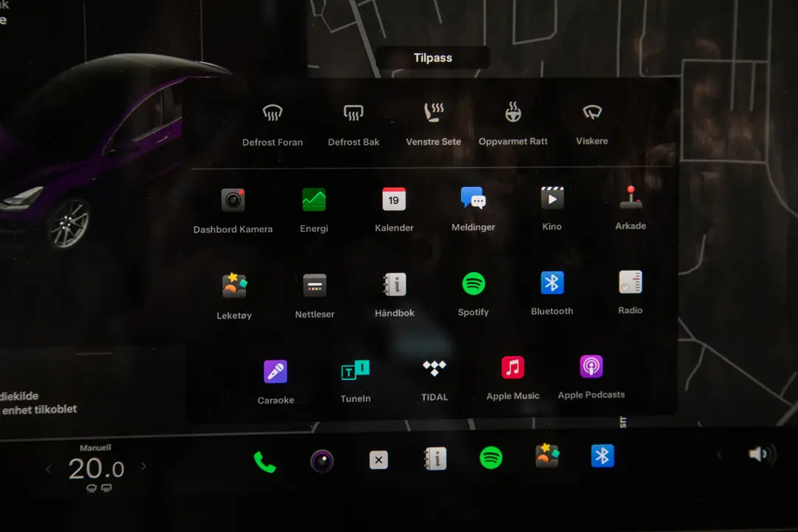Image resolution: width=798 pixels, height=532 pixels.
Task: Launch the Apple Music app
Action: (x=513, y=378)
